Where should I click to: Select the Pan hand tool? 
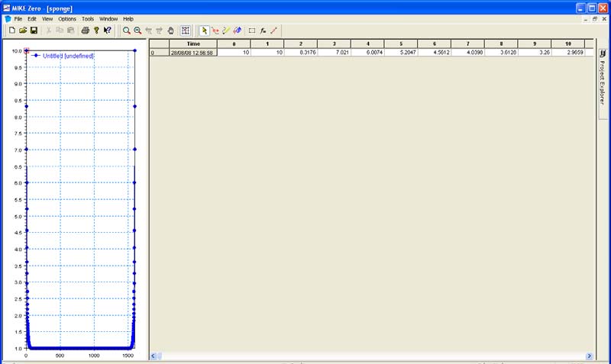click(x=170, y=31)
